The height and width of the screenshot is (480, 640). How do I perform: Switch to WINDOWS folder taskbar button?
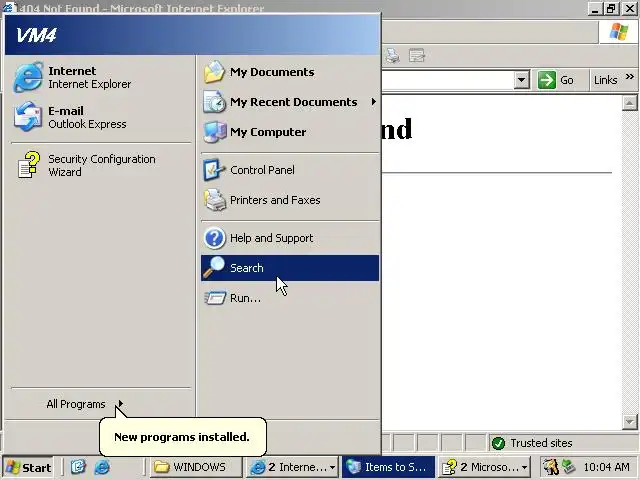196,467
